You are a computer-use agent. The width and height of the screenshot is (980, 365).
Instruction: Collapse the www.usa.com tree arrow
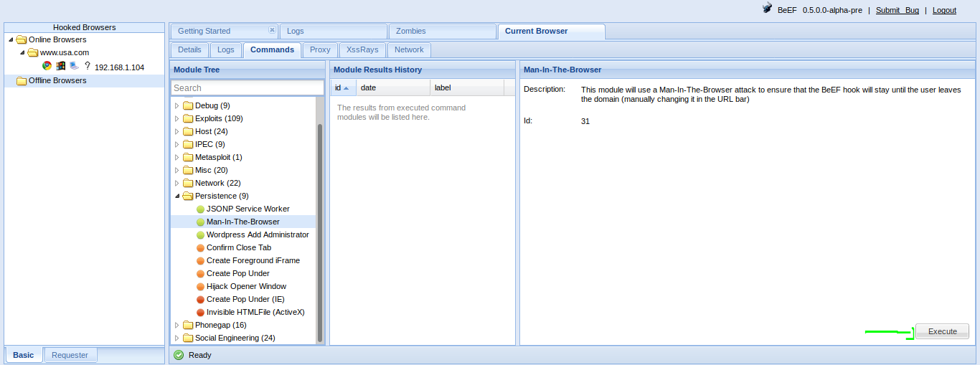pyautogui.click(x=22, y=52)
